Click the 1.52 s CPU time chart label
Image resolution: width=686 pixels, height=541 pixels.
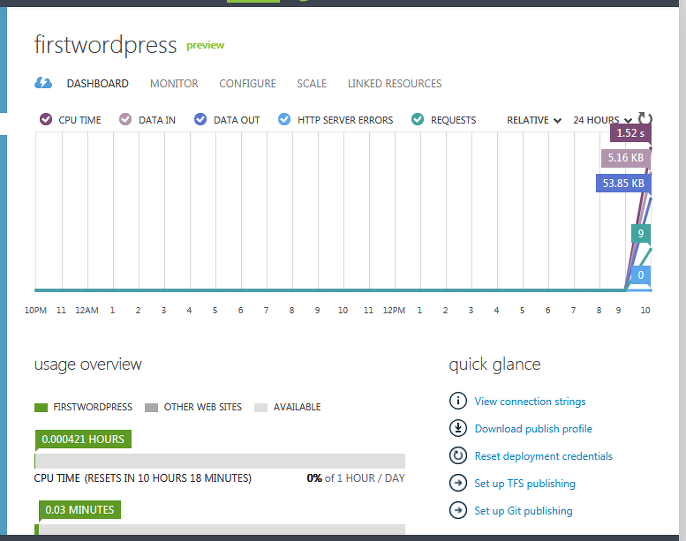tap(630, 133)
